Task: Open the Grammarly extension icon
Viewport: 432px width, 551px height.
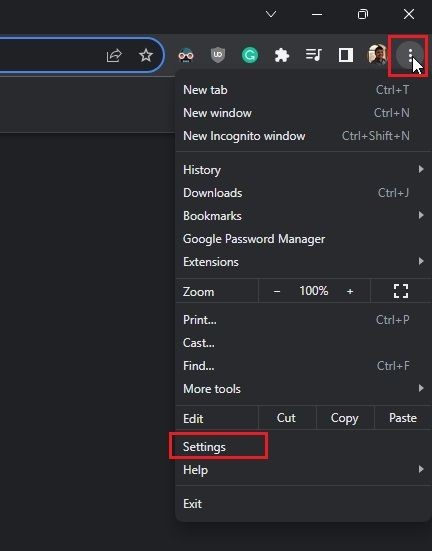Action: click(x=250, y=55)
